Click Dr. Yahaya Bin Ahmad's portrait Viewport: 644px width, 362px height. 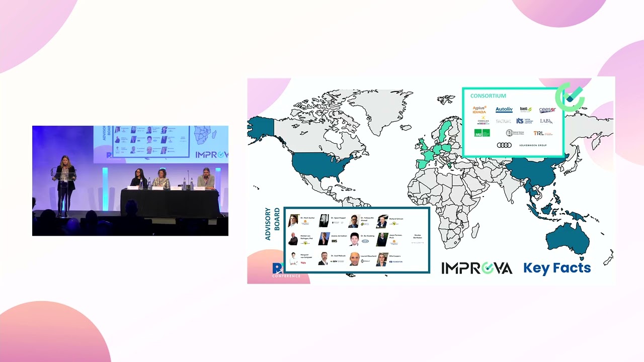(354, 221)
